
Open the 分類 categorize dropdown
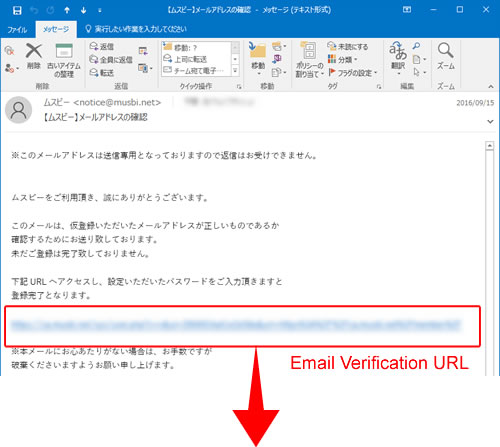point(342,60)
